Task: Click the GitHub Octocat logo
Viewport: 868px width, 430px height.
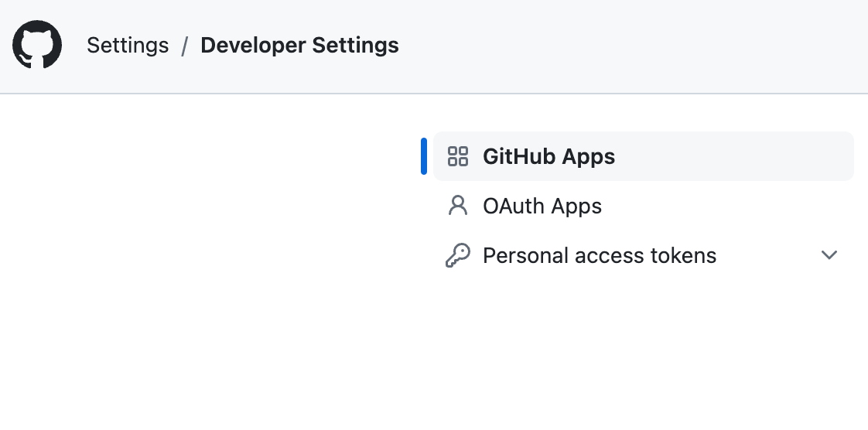Action: pyautogui.click(x=37, y=44)
